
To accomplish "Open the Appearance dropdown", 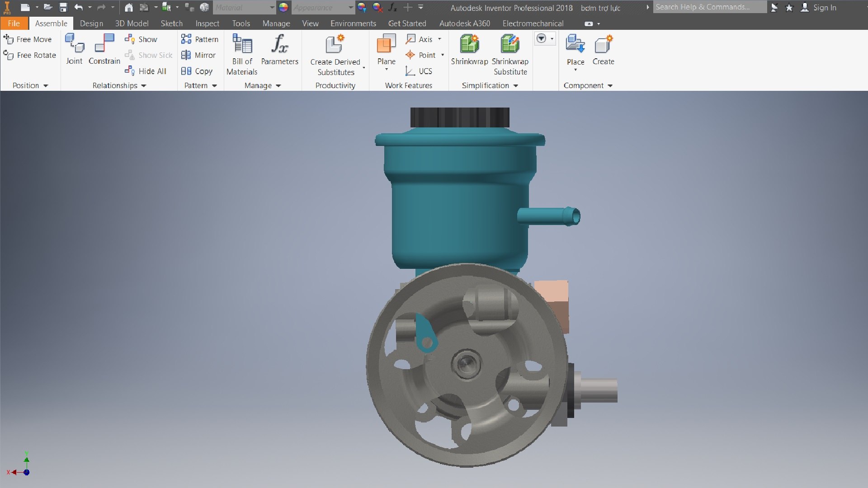I will click(323, 7).
